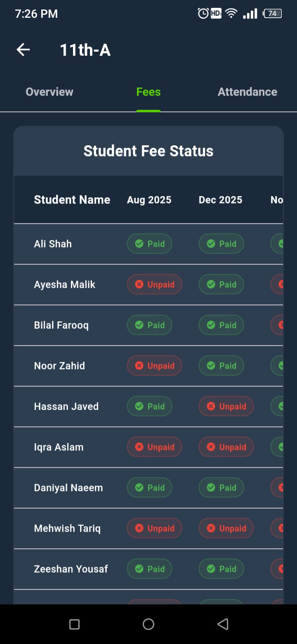Select the Fees tab

pyautogui.click(x=148, y=92)
